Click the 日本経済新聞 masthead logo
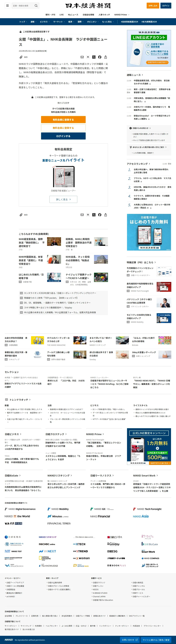176x644 pixels. click(x=88, y=5)
